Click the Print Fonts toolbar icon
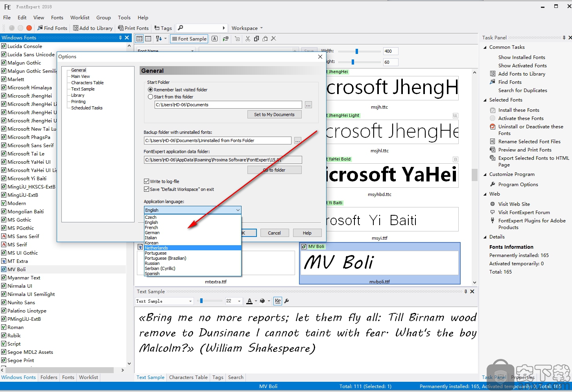The width and height of the screenshot is (572, 392). pos(121,28)
